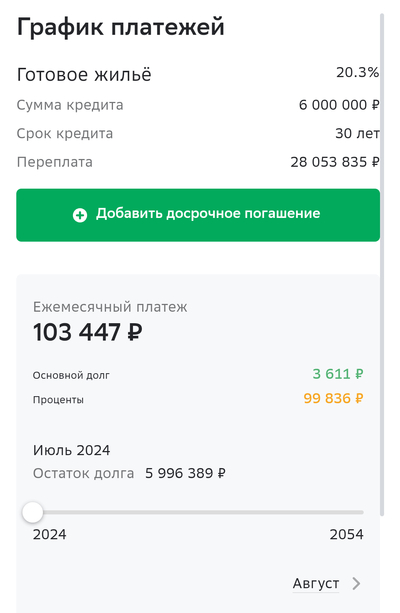Click the Переплата value 28 053 835 ₽
This screenshot has height=613, width=400.
(335, 162)
